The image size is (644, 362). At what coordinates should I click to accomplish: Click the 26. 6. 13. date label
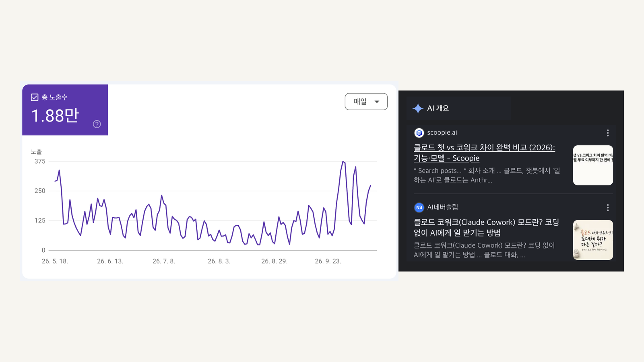coord(110,261)
